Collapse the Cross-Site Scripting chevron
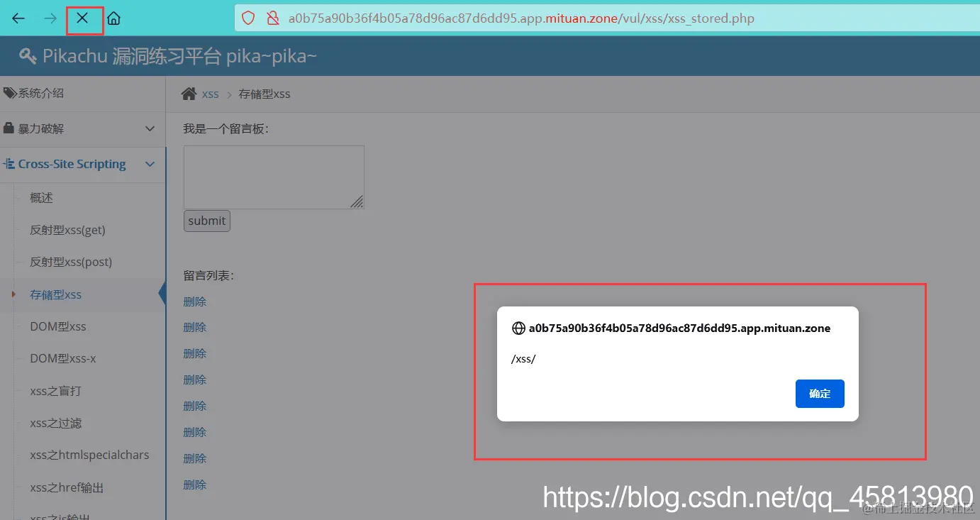 [150, 164]
